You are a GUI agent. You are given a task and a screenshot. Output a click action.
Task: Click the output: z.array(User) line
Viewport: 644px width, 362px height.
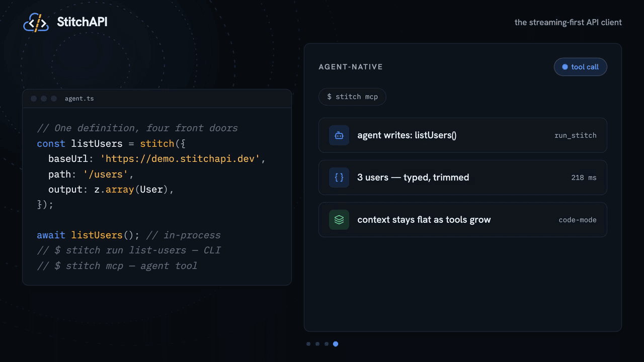(111, 190)
